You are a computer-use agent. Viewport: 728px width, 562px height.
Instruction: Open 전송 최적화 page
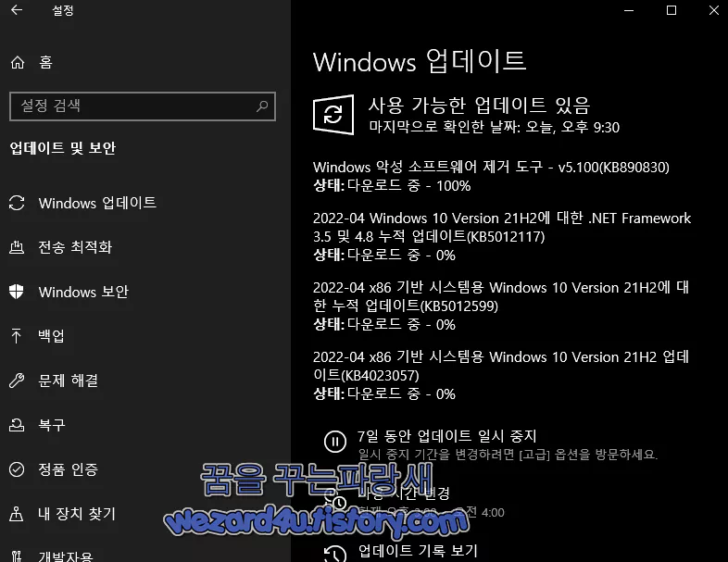(75, 247)
